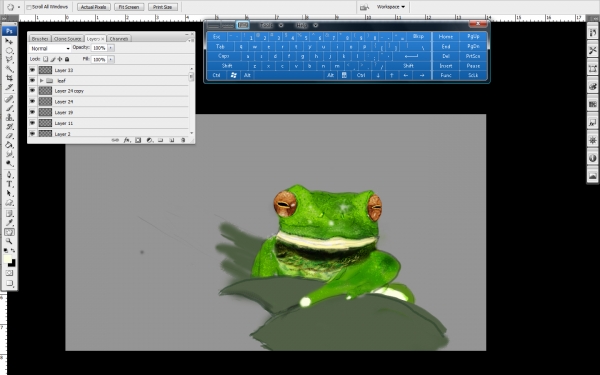Select the Polygonal Lasso tool
Screen dimensions: 600x375
(x=9, y=60)
